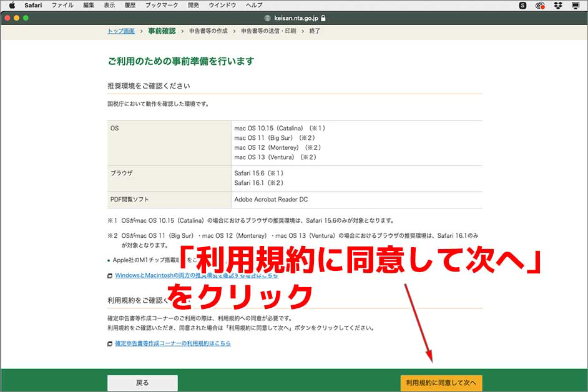The height and width of the screenshot is (392, 588).
Task: Click the Dropbox icon in the menu bar
Action: [557, 5]
